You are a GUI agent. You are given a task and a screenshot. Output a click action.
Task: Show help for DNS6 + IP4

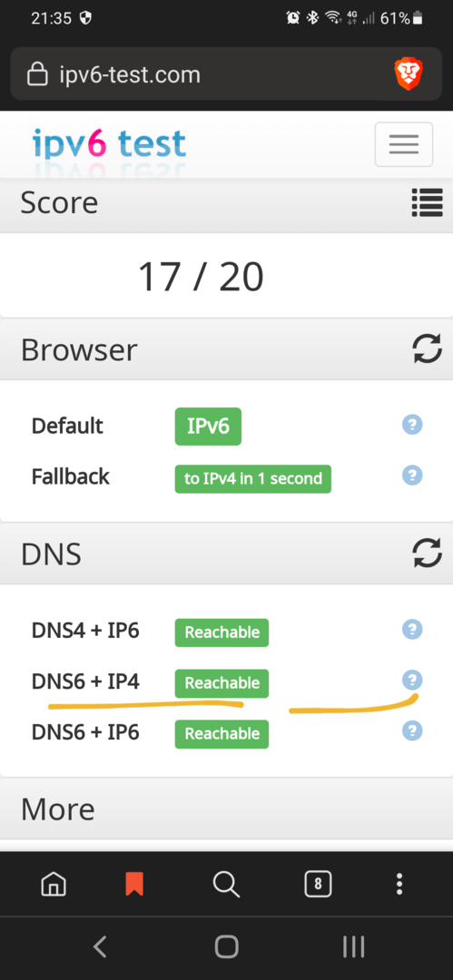(x=412, y=680)
